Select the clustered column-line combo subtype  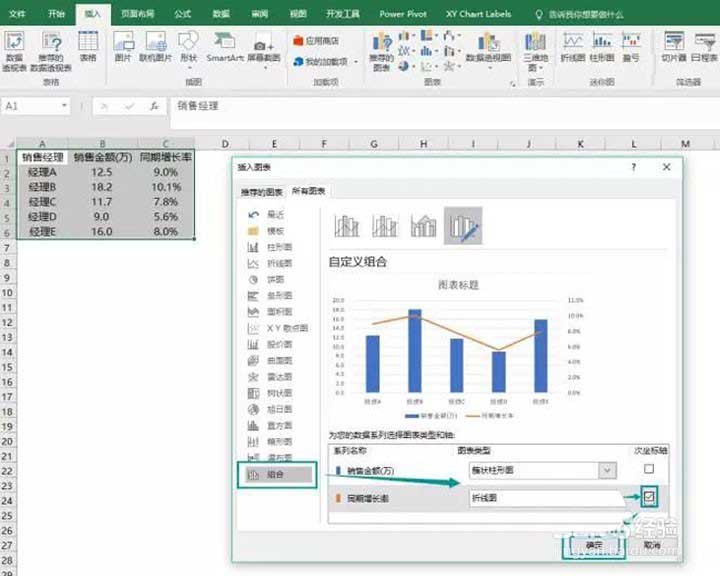pos(347,226)
